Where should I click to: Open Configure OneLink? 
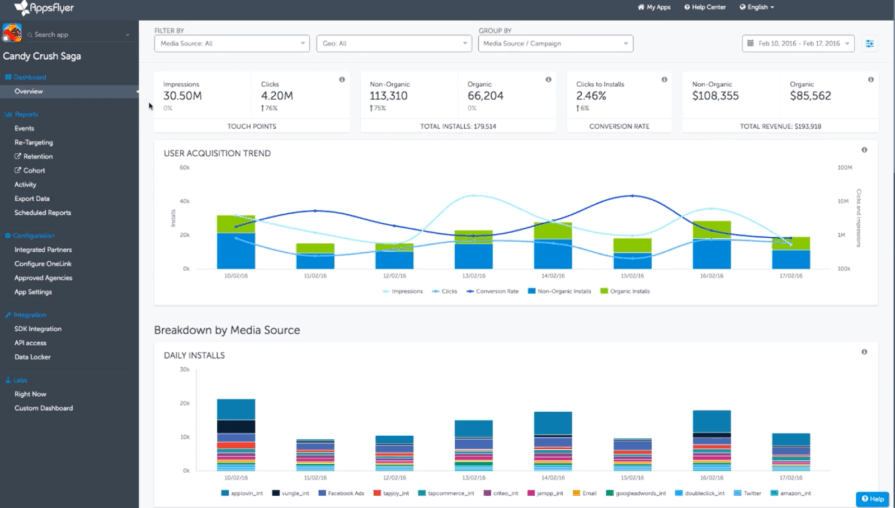pos(43,264)
